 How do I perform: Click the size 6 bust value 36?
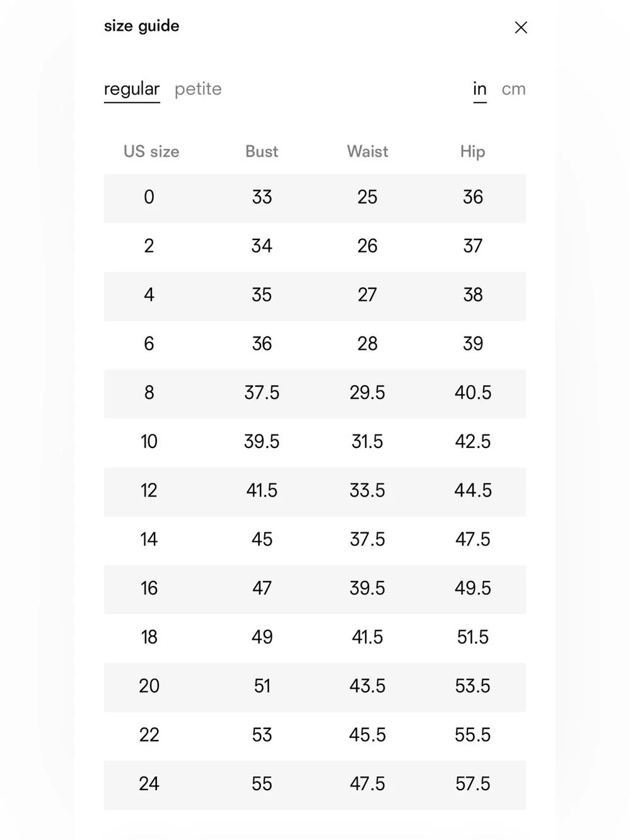point(262,344)
